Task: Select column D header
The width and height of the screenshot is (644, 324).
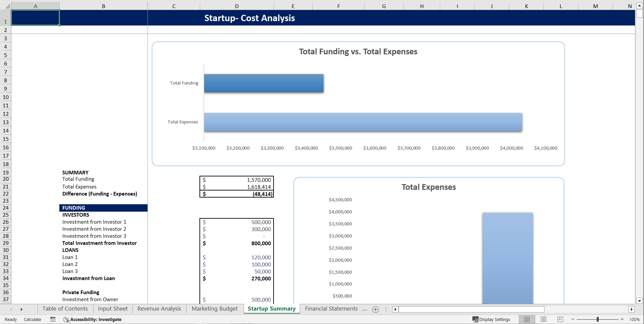Action: 237,6
